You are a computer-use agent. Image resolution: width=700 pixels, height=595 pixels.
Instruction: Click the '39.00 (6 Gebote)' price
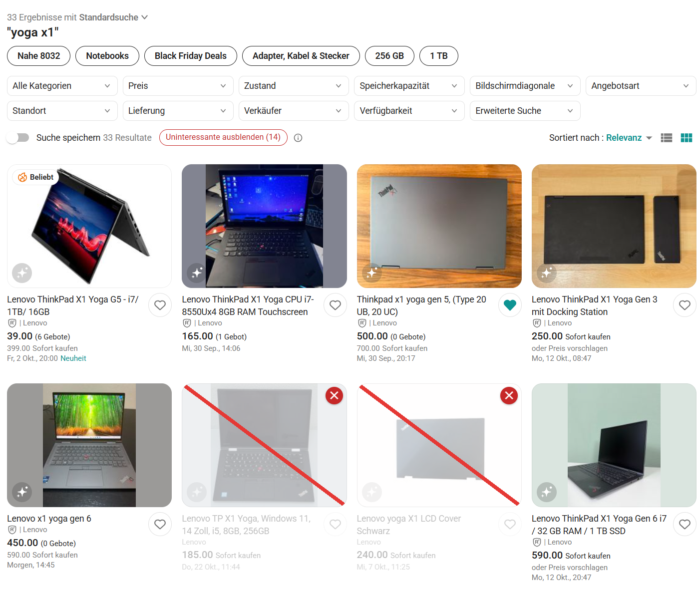click(x=38, y=336)
